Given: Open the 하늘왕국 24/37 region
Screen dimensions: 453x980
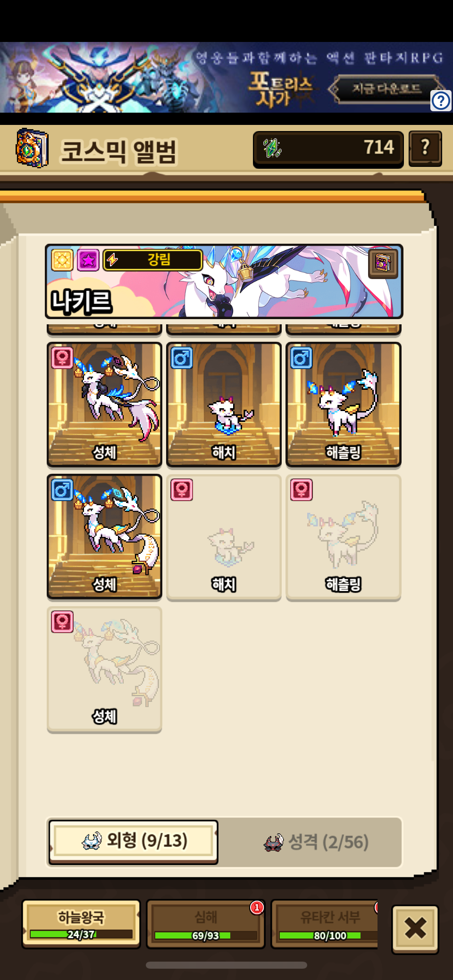Looking at the screenshot, I should click(81, 924).
